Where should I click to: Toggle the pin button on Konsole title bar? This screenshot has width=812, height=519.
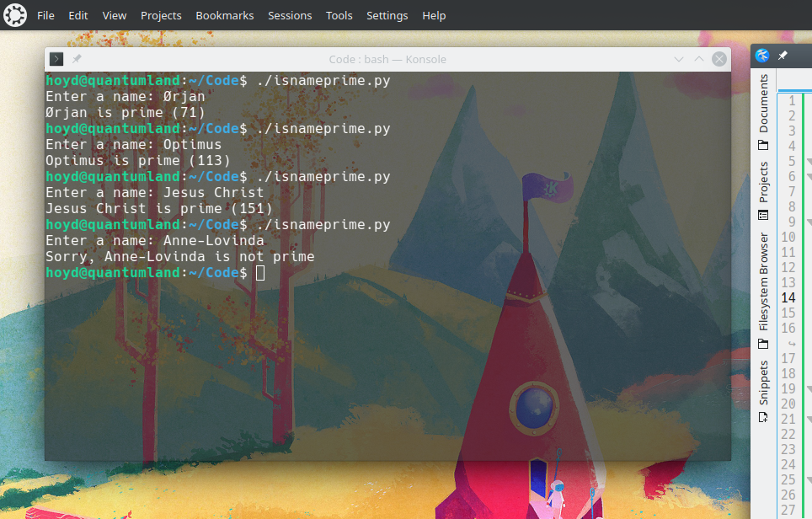pos(77,59)
